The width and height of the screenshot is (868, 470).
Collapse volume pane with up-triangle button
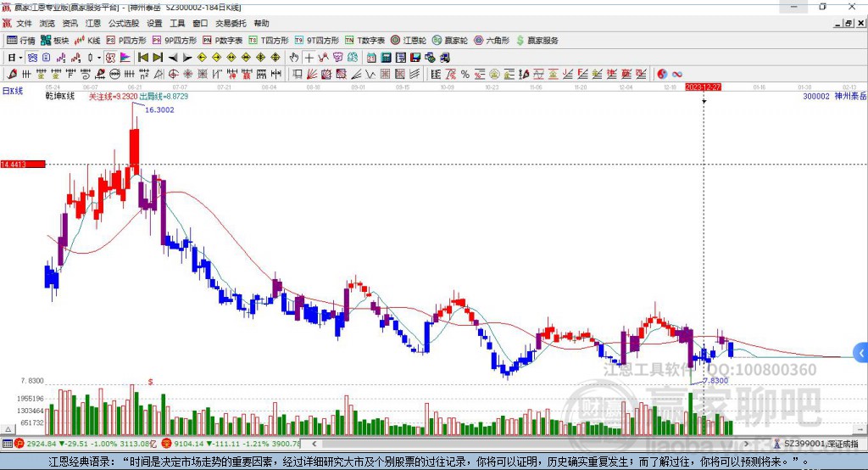8,429
